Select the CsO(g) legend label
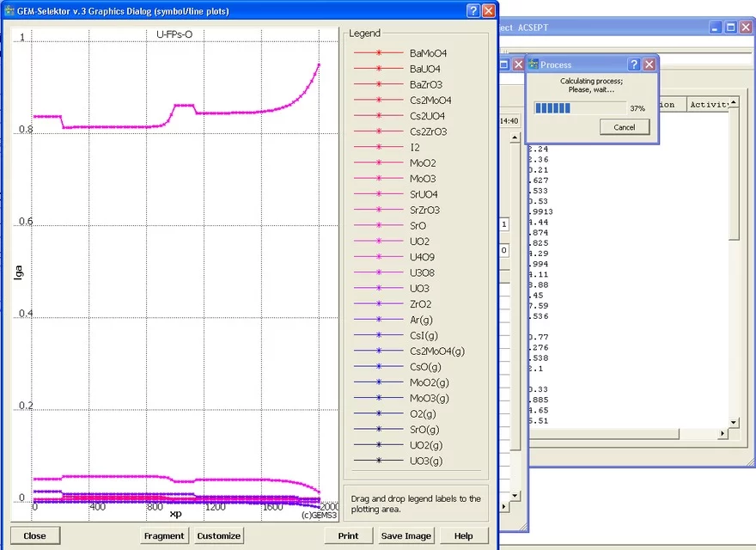 (425, 367)
